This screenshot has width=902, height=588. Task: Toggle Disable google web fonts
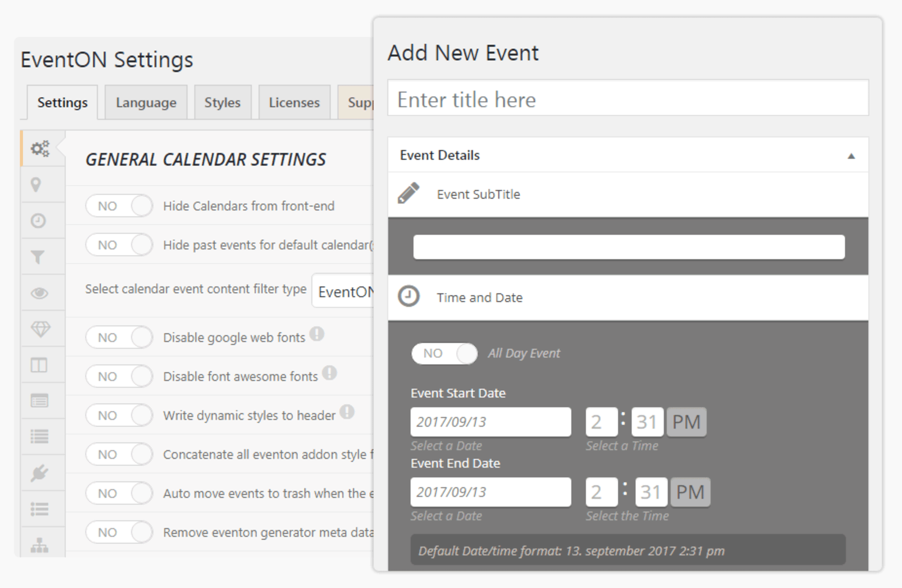pyautogui.click(x=119, y=338)
